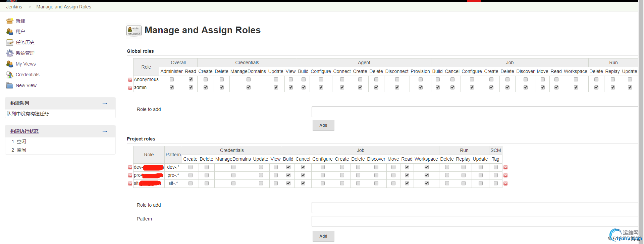The image size is (644, 244).
Task: Click Add button under Project roles
Action: [323, 236]
